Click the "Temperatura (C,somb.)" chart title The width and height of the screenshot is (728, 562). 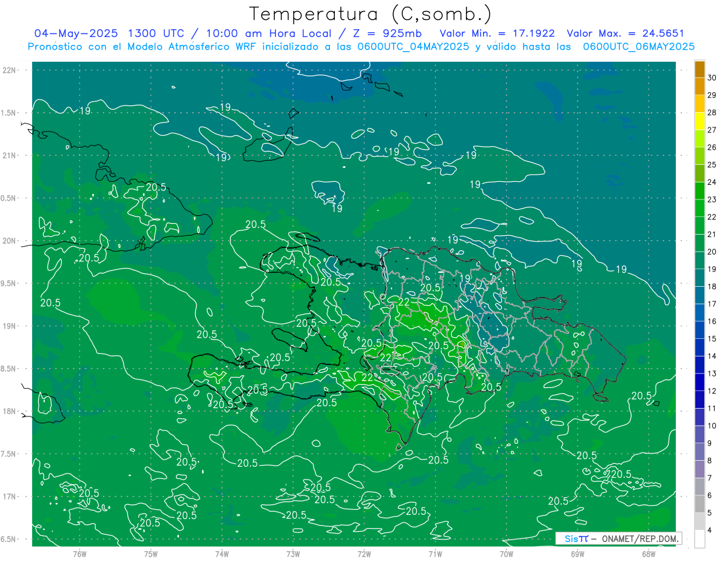pos(371,13)
